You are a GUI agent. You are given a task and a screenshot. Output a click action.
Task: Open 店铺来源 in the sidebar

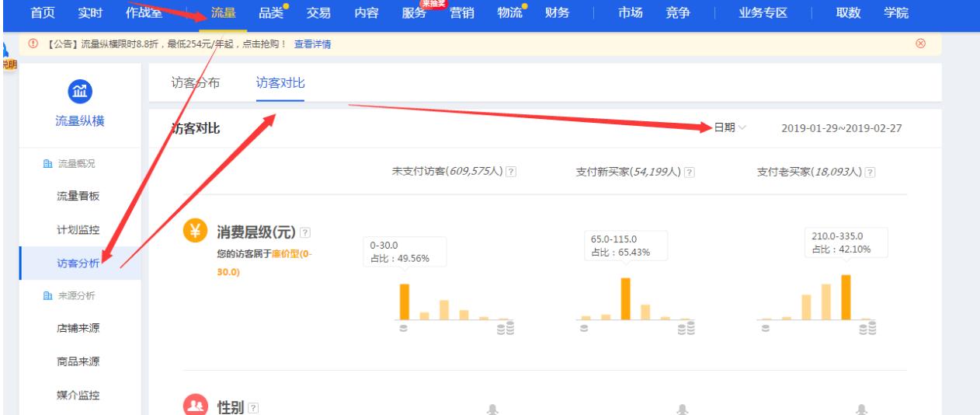pos(78,327)
